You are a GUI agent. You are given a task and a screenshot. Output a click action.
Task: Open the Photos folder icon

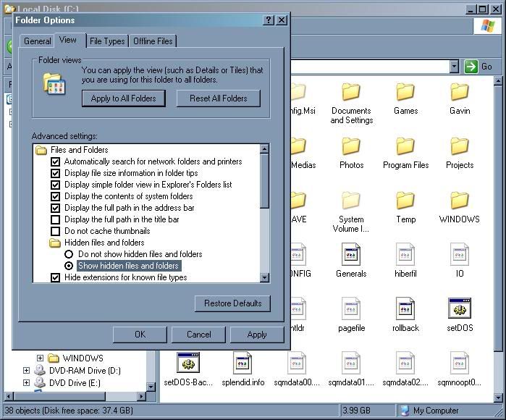[351, 146]
